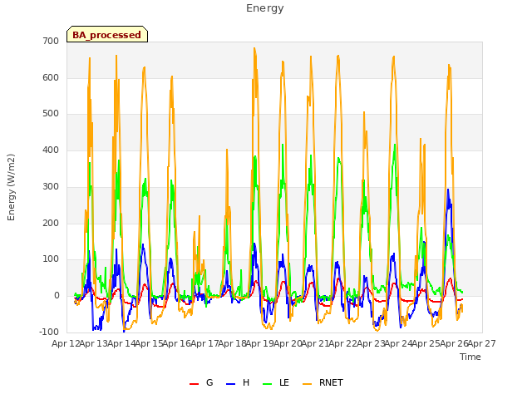The width and height of the screenshot is (532, 399).
Task: Click the Apr 24 x-axis tick label
Action: [x=399, y=343]
